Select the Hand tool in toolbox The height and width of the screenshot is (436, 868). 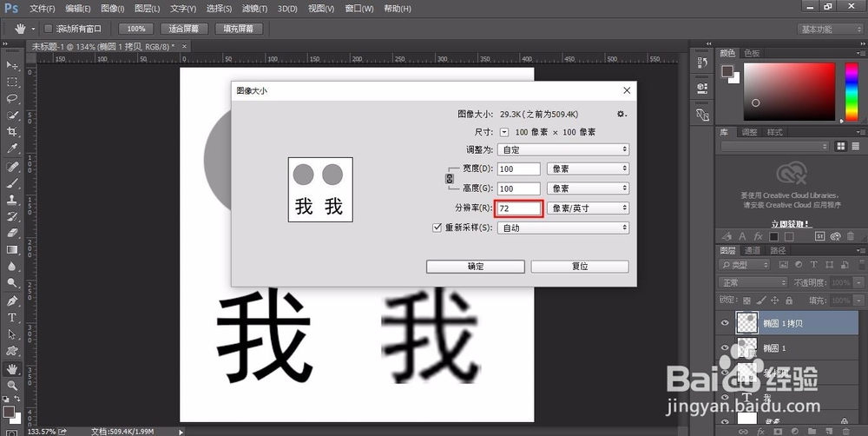[x=11, y=368]
